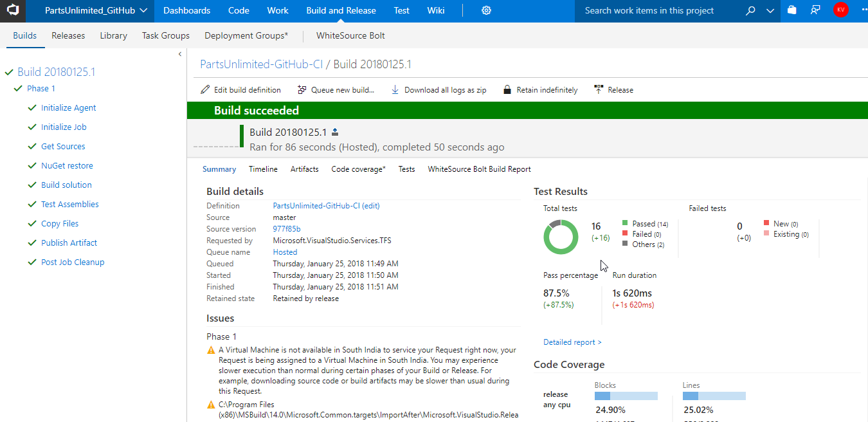Click the first Phase 1 warning icon
The width and height of the screenshot is (868, 422).
click(211, 351)
